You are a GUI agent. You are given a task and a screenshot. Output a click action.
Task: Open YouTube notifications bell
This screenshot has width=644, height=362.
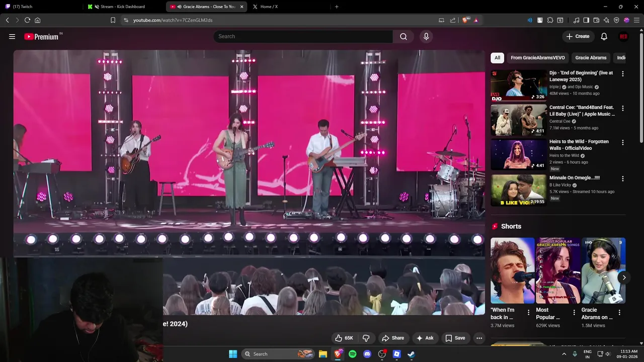point(604,36)
